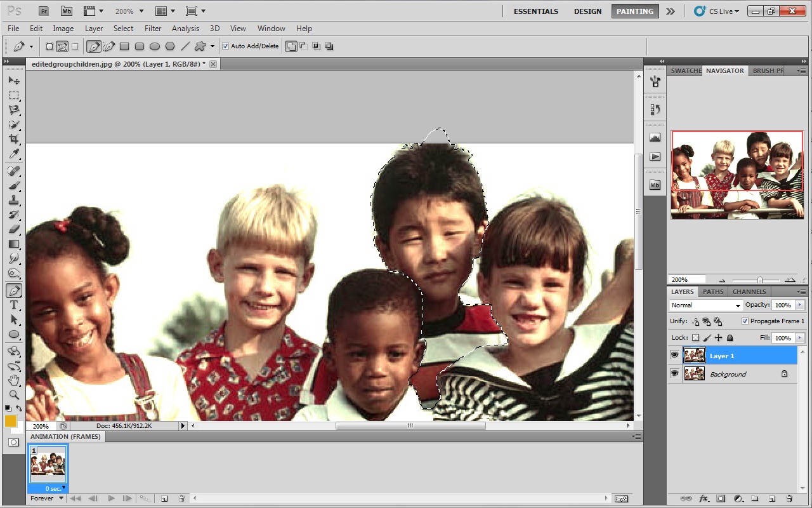812x508 pixels.
Task: Select the 3D Object Rotate tool
Action: [14, 351]
